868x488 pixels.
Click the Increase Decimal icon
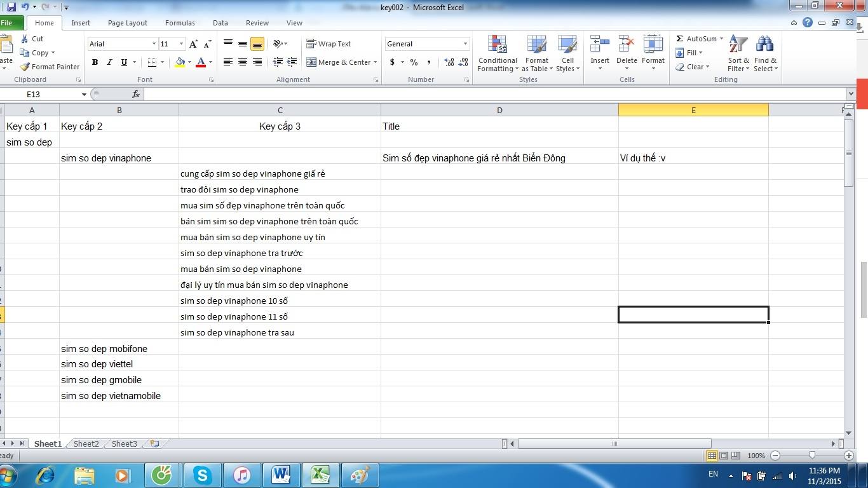(x=449, y=62)
